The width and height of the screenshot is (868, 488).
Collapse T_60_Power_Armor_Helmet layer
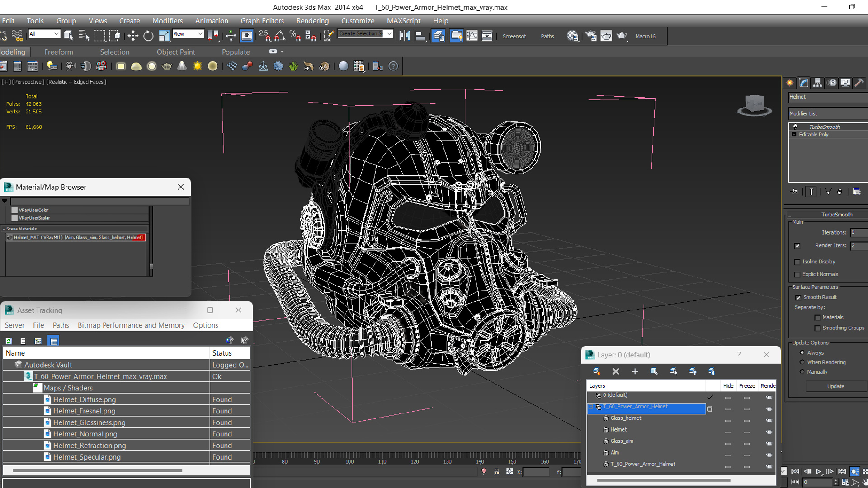tap(591, 407)
